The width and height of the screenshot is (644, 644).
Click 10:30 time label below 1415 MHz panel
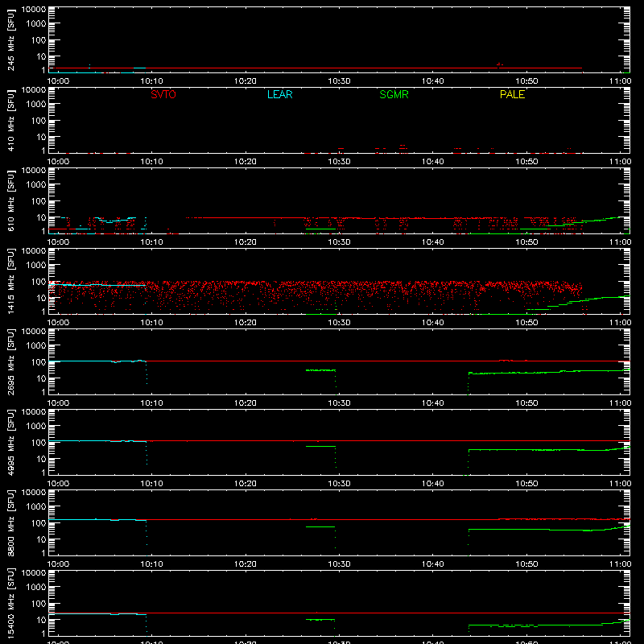339,323
